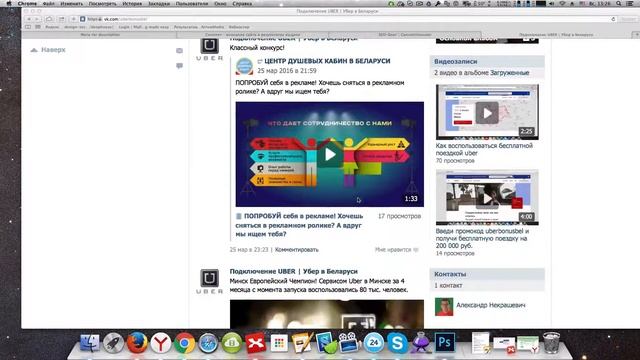640x360 pixels.
Task: Open the green cloud app in dock
Action: 232,343
